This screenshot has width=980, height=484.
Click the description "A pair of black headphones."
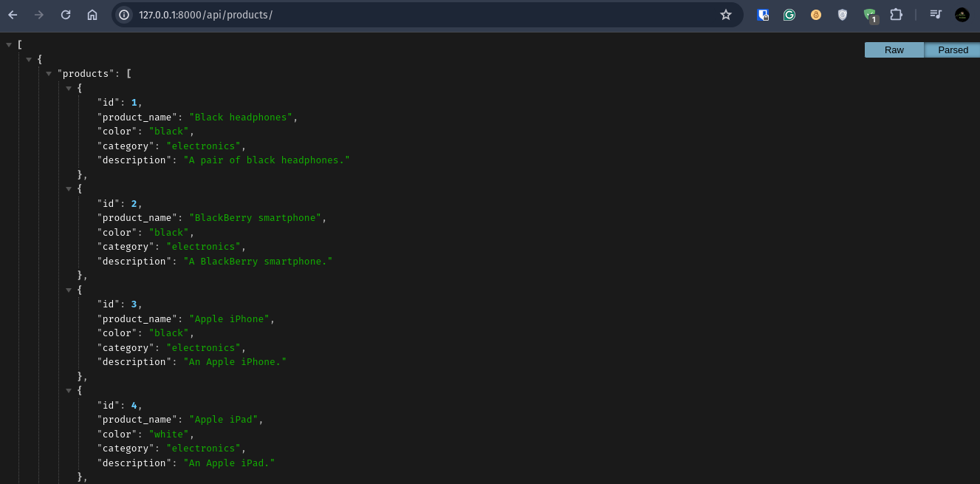pyautogui.click(x=267, y=160)
